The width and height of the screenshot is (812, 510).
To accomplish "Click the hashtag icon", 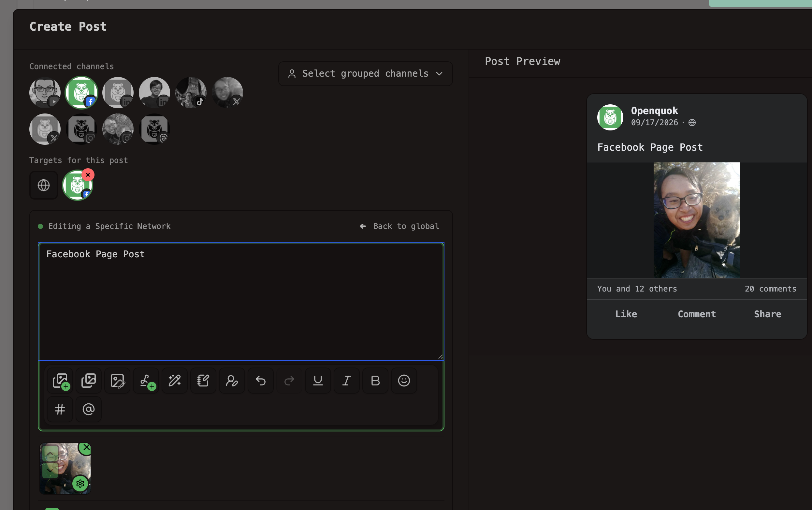I will [x=60, y=409].
